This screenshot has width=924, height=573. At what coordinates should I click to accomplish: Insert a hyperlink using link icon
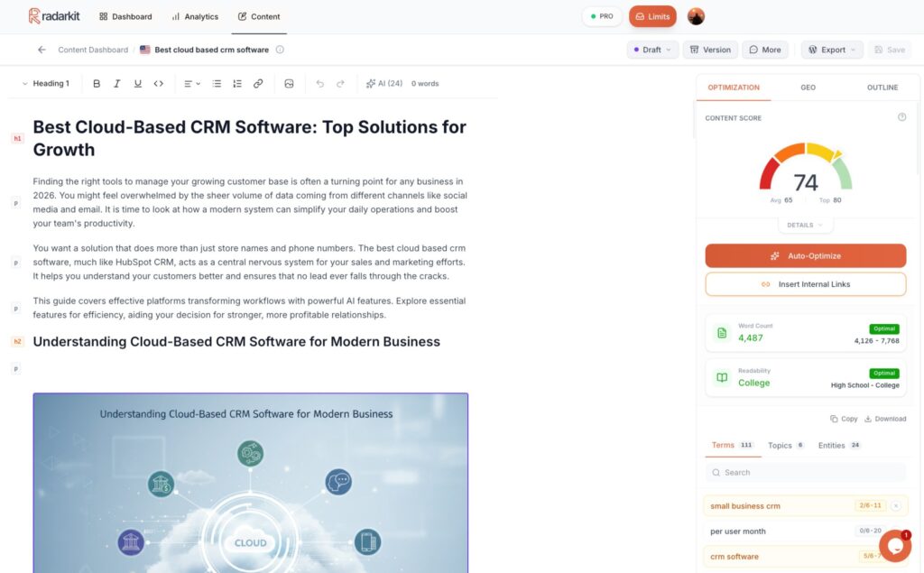(258, 84)
